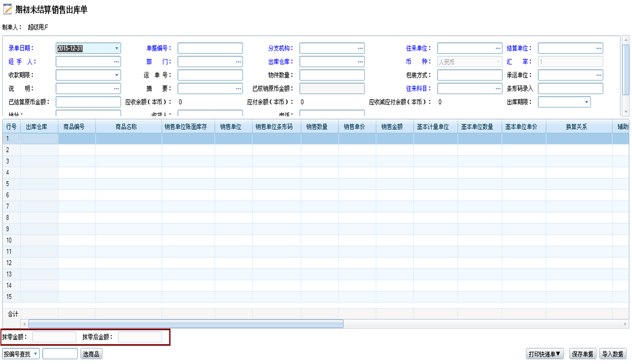Open 部门 lookup ellipsis button
Viewport: 632px width, 364px height.
click(239, 62)
